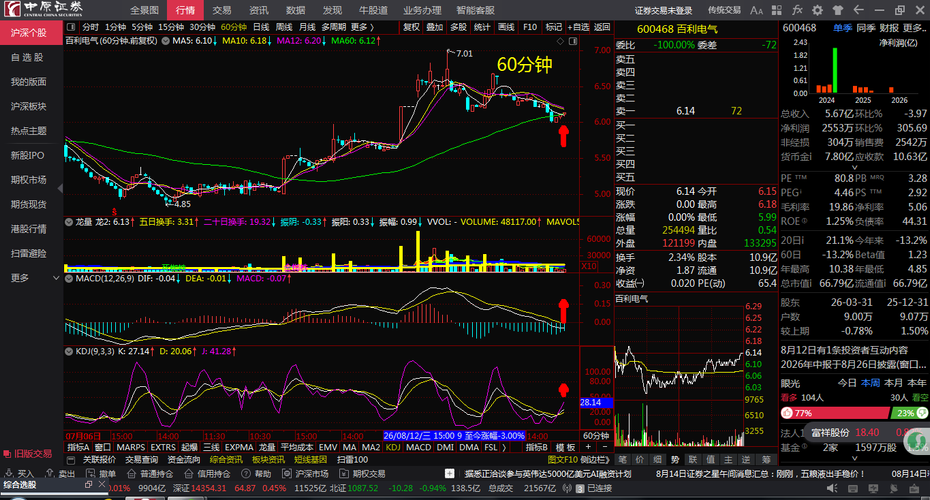The image size is (930, 500).
Task: Expand the down chevron below 货币金 row
Action: tap(855, 167)
